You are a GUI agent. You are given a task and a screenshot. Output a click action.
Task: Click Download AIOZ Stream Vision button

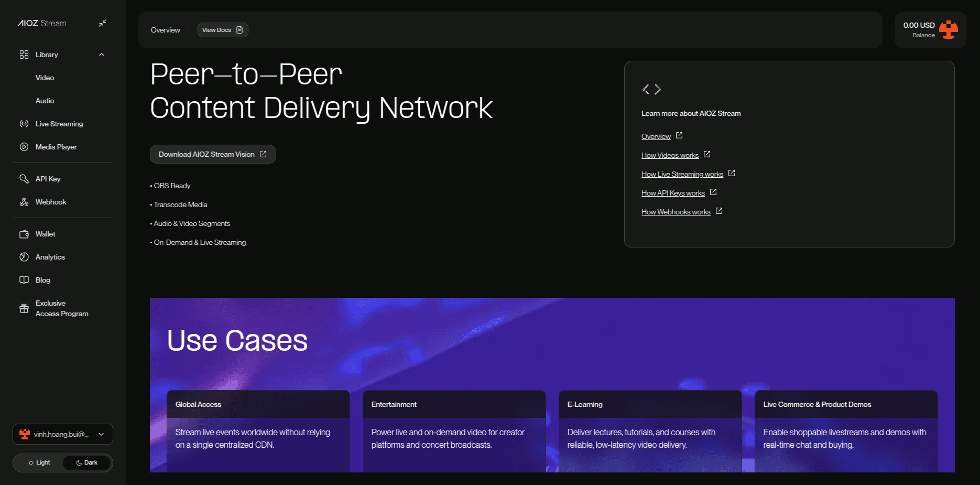coord(213,154)
